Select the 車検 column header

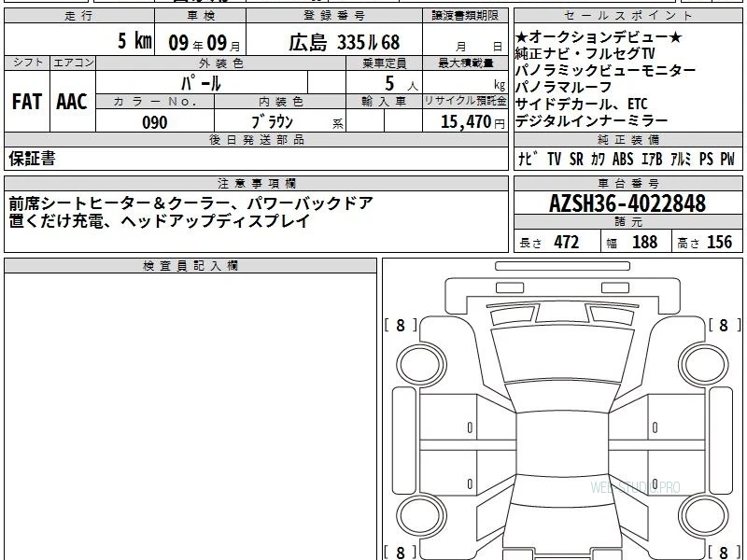pyautogui.click(x=201, y=16)
